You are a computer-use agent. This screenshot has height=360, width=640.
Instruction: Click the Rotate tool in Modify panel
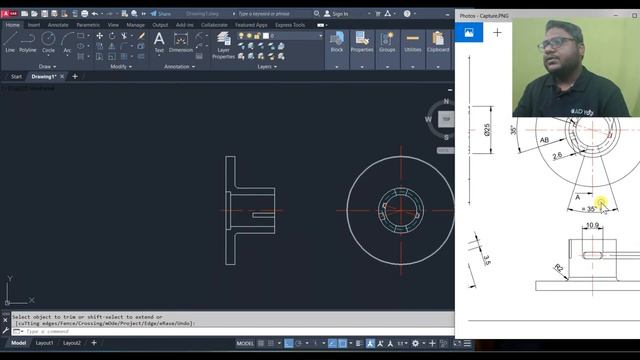[x=112, y=36]
